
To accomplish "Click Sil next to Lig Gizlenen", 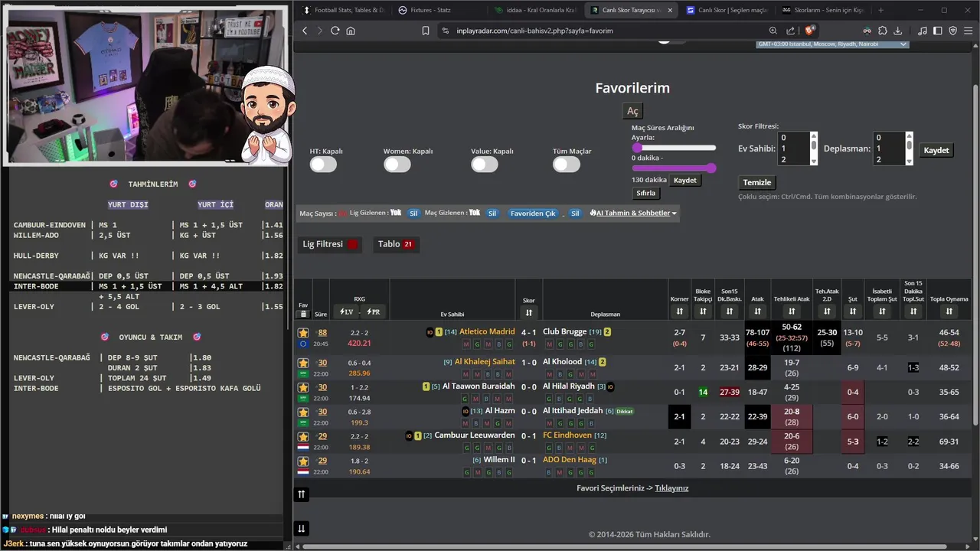I will pyautogui.click(x=413, y=213).
